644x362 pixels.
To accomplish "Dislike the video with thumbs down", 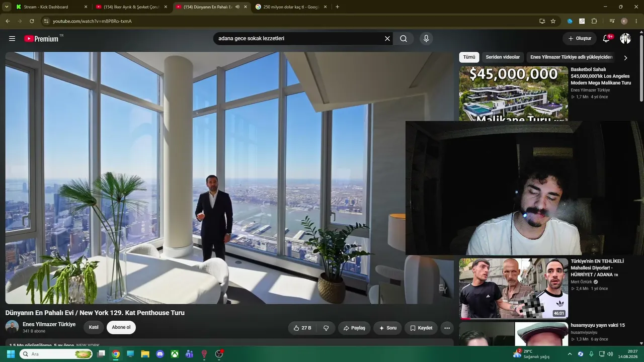I will [x=326, y=328].
